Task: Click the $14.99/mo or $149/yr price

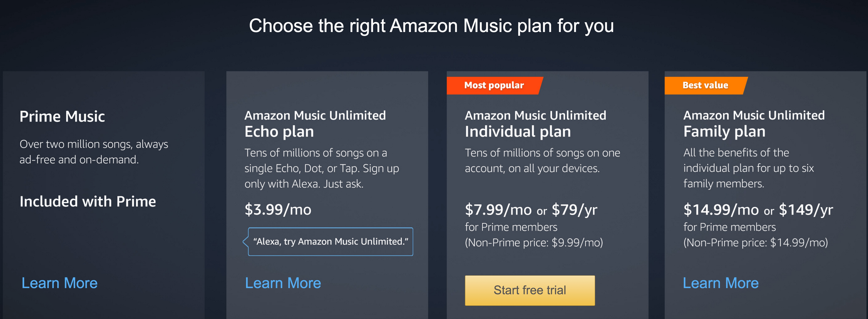Action: [x=758, y=210]
